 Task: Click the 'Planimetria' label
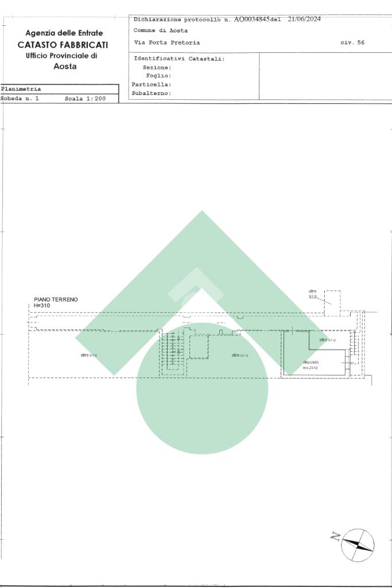pyautogui.click(x=21, y=89)
